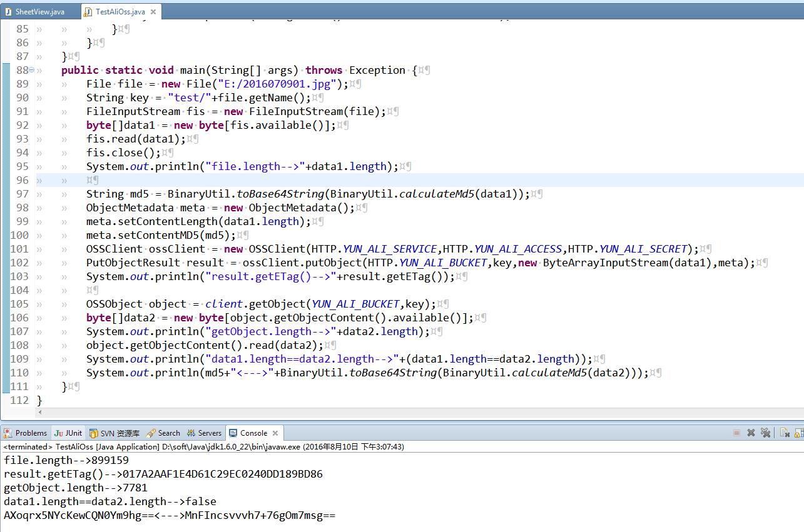This screenshot has height=532, width=804.
Task: Click 'ByteArrayInputStream' on line 102
Action: [605, 263]
